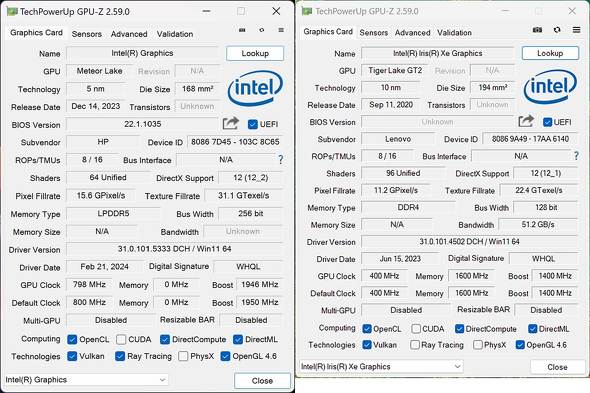Viewport: 590px width, 393px height.
Task: Click GPU-Z app icon in right title bar
Action: [307, 11]
